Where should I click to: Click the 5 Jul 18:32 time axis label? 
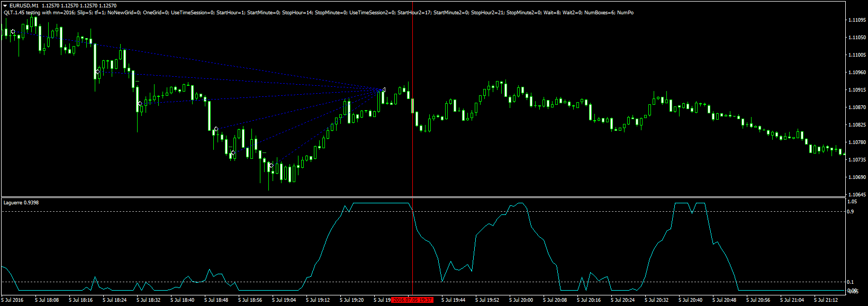click(x=148, y=300)
